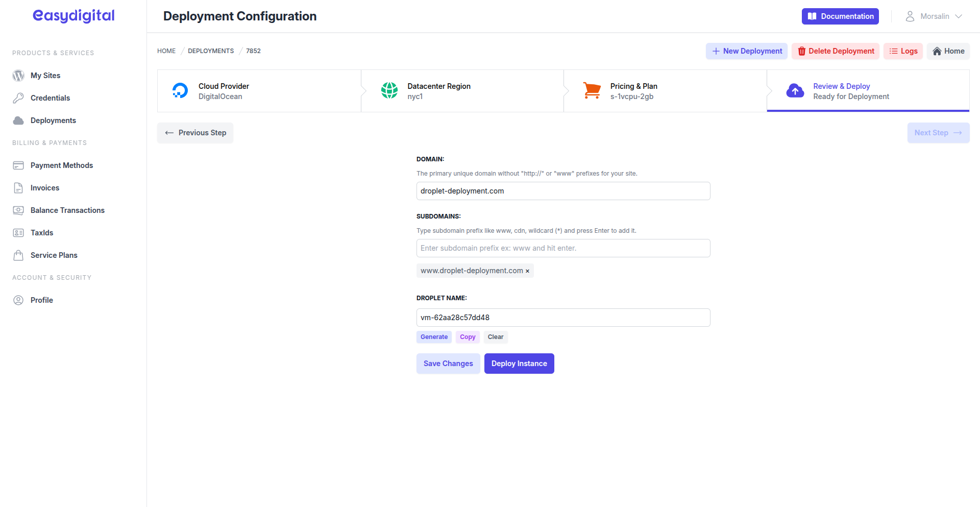Click the cloud icon beside Deployments

(x=18, y=120)
